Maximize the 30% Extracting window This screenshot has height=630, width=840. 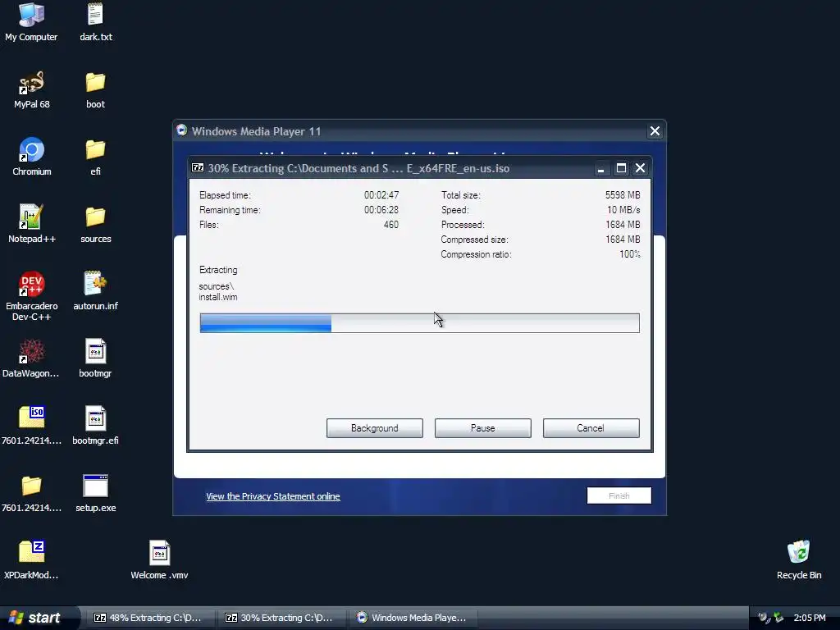[x=621, y=169]
